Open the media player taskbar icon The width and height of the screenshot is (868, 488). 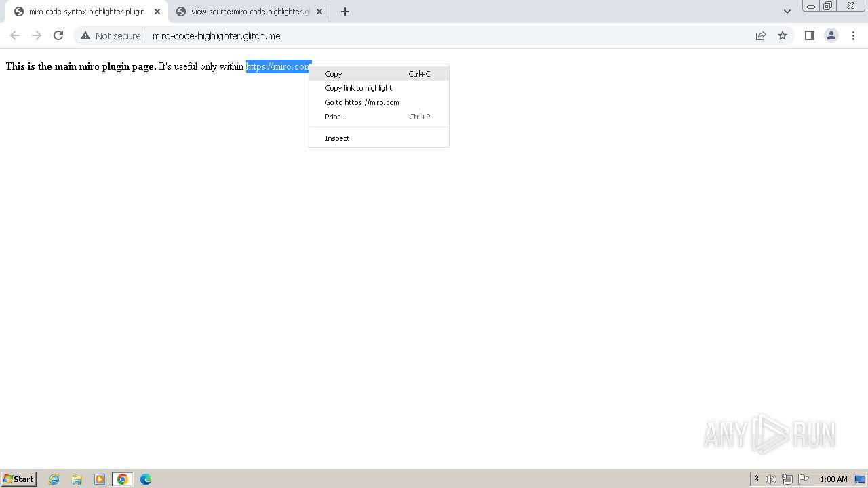click(x=100, y=479)
